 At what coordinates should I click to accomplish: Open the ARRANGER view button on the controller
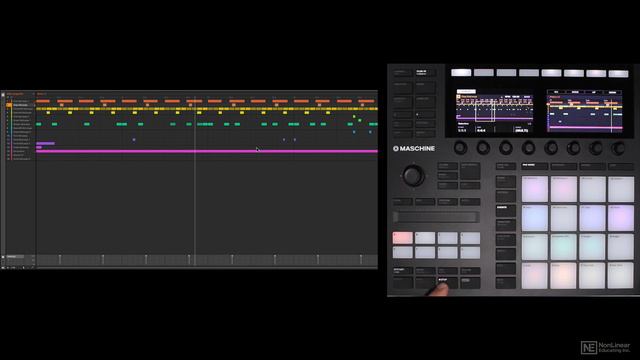coord(402,87)
